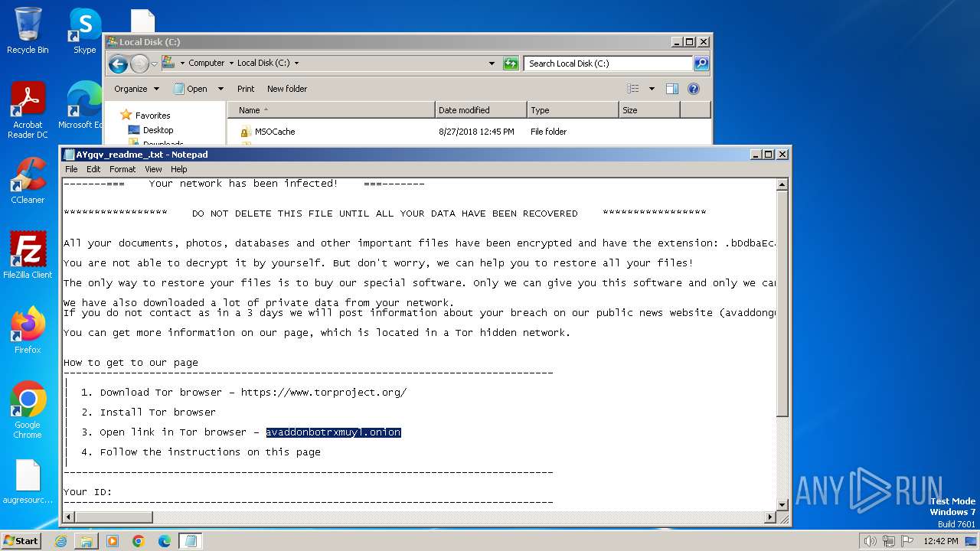Expand the Local Disk (C:) breadcrumb arrow
The height and width of the screenshot is (551, 980).
(x=296, y=64)
